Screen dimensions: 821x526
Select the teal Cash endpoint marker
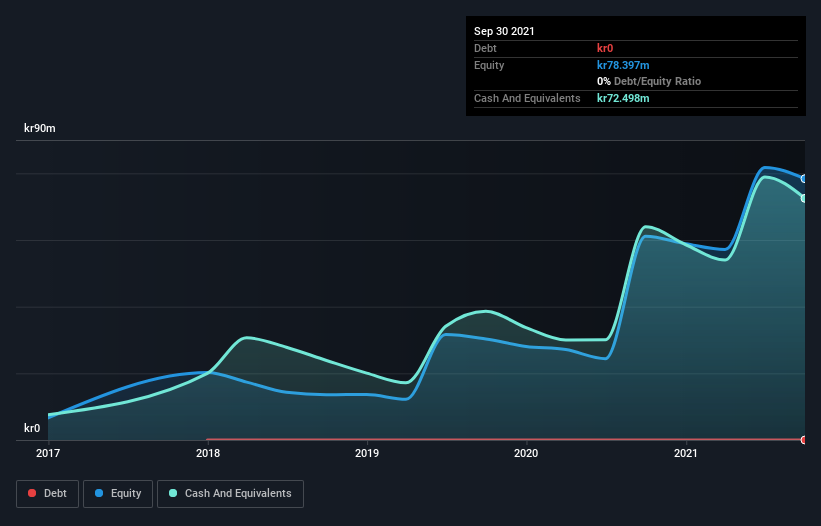[x=804, y=198]
